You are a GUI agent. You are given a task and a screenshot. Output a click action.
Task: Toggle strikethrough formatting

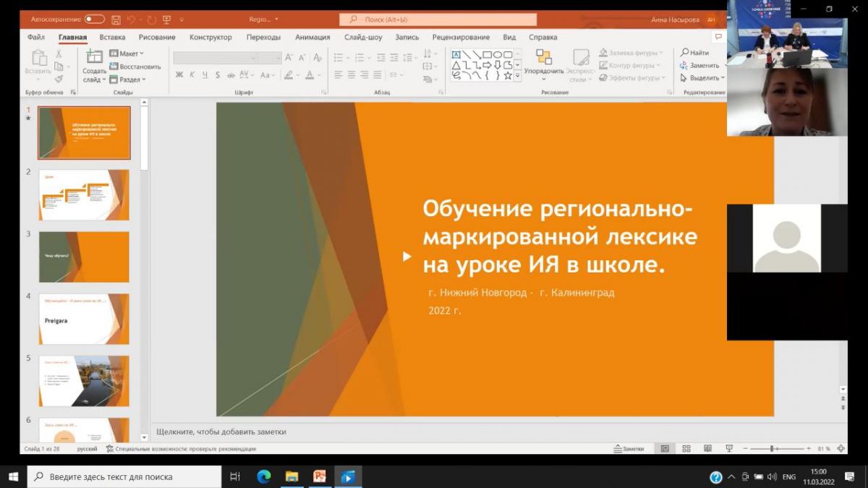231,74
